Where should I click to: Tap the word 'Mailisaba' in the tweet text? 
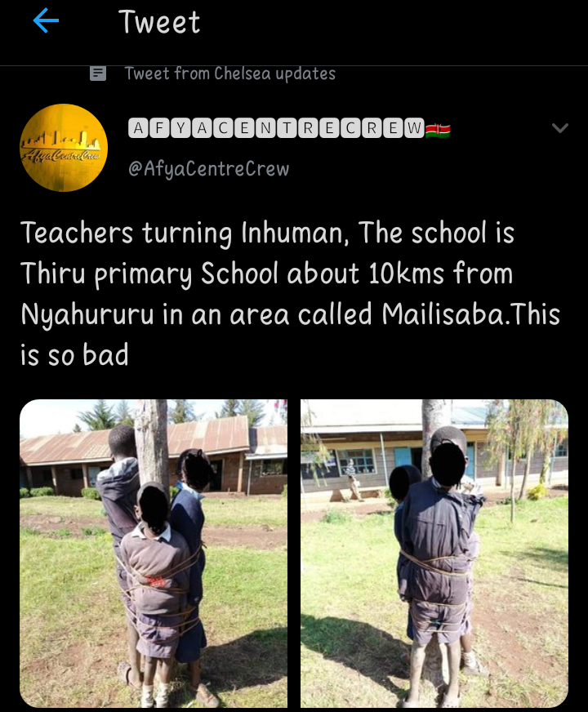coord(443,314)
